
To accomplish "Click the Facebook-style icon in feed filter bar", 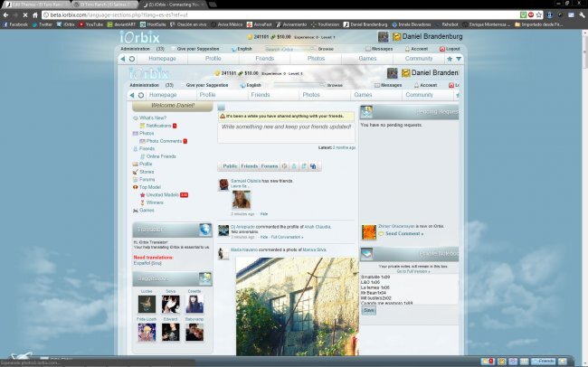I will pos(313,166).
